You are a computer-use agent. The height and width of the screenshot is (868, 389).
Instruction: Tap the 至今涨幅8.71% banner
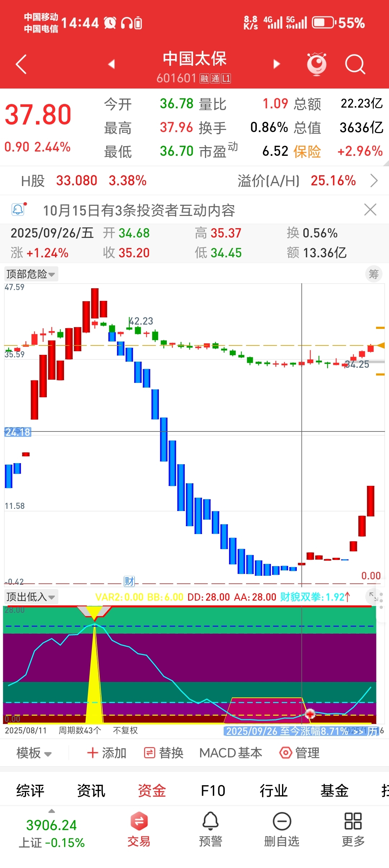(301, 731)
